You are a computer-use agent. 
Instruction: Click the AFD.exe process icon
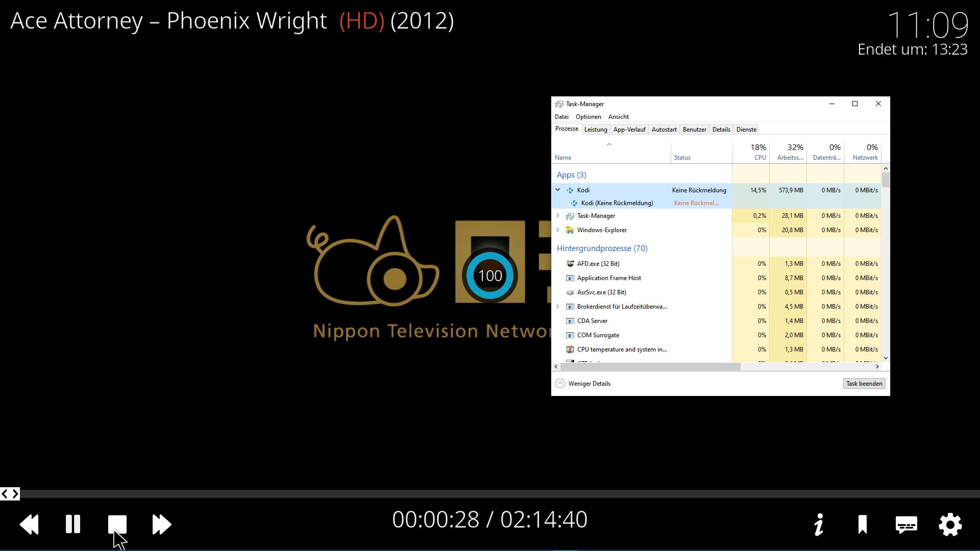coord(570,264)
